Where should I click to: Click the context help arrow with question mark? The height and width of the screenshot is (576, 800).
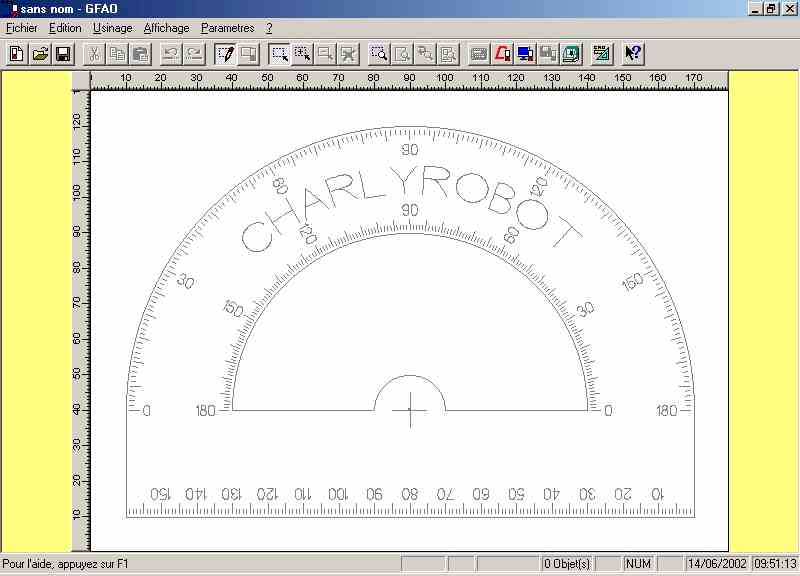pyautogui.click(x=633, y=54)
